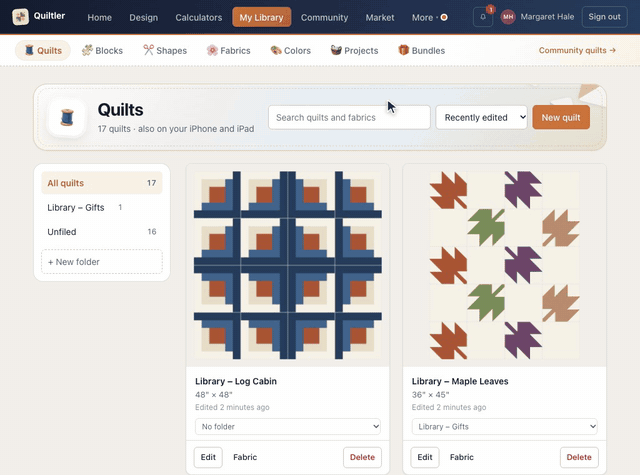Click the Library – Log Cabin title

pos(236,381)
